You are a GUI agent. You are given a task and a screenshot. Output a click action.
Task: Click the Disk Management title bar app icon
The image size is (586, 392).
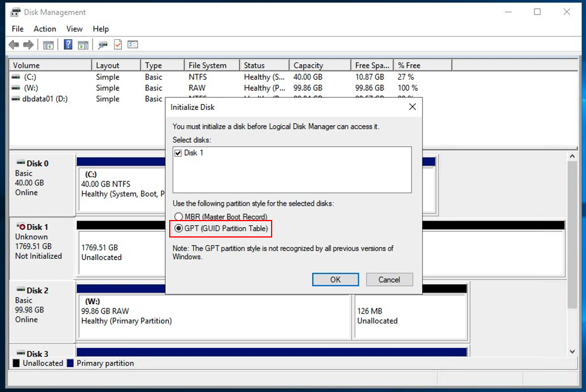pyautogui.click(x=15, y=12)
